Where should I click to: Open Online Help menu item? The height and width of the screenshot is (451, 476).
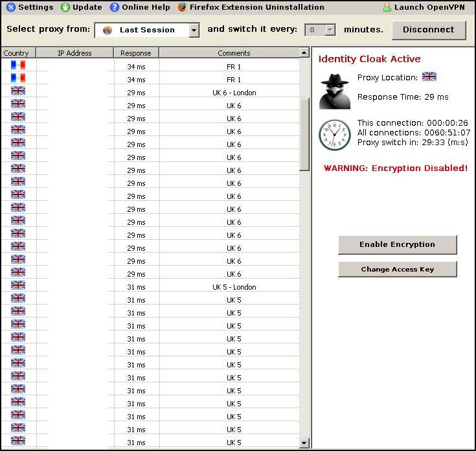coord(140,7)
